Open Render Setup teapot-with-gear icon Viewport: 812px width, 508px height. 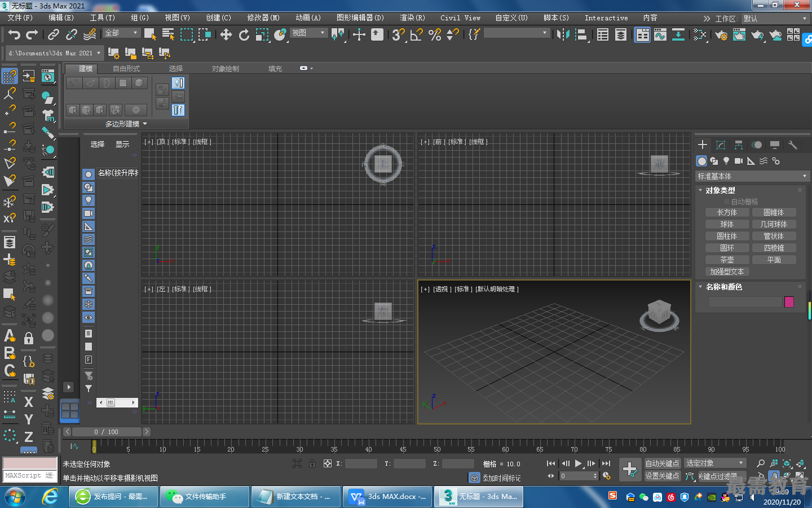(x=721, y=35)
